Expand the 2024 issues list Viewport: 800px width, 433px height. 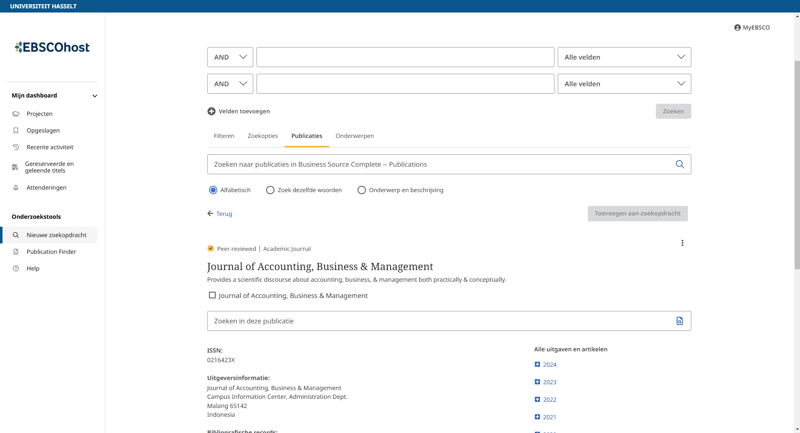[537, 365]
